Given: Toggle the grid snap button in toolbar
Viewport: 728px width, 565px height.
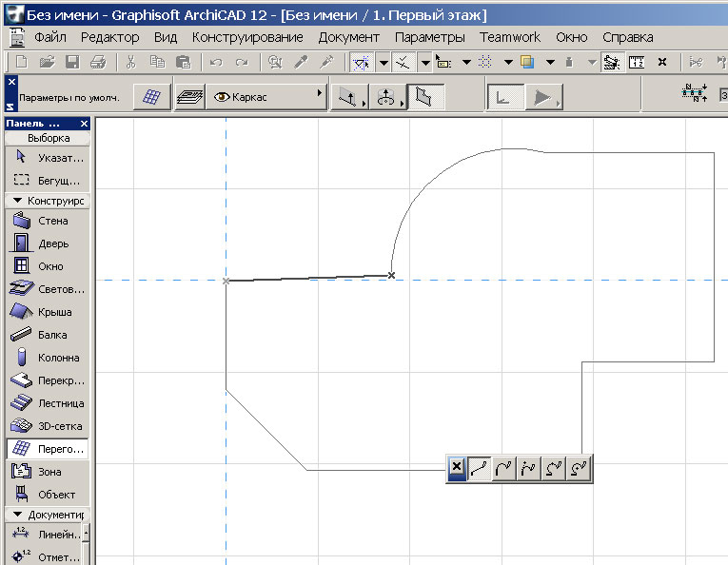Looking at the screenshot, I should (x=486, y=62).
